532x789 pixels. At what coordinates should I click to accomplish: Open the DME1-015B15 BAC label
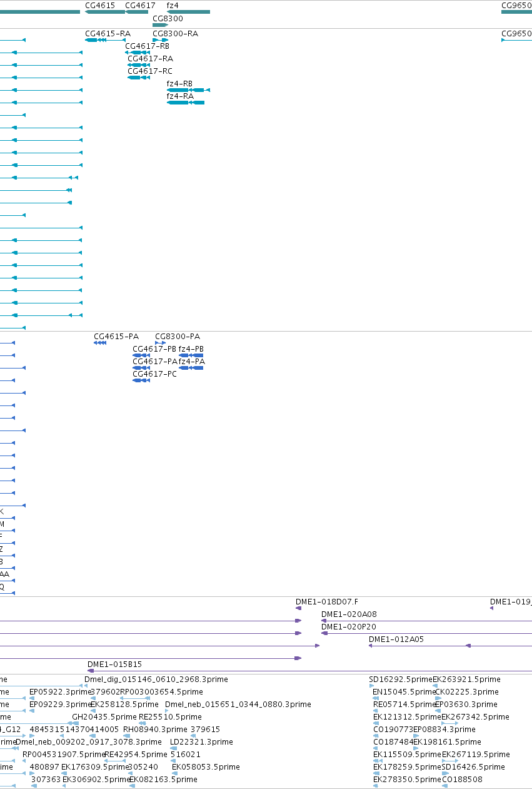click(114, 664)
